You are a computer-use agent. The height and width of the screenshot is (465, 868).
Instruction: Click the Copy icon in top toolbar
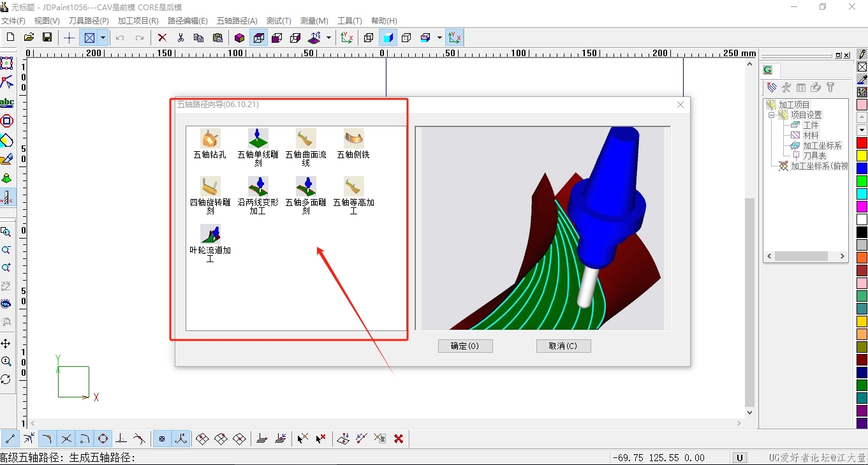click(x=198, y=38)
